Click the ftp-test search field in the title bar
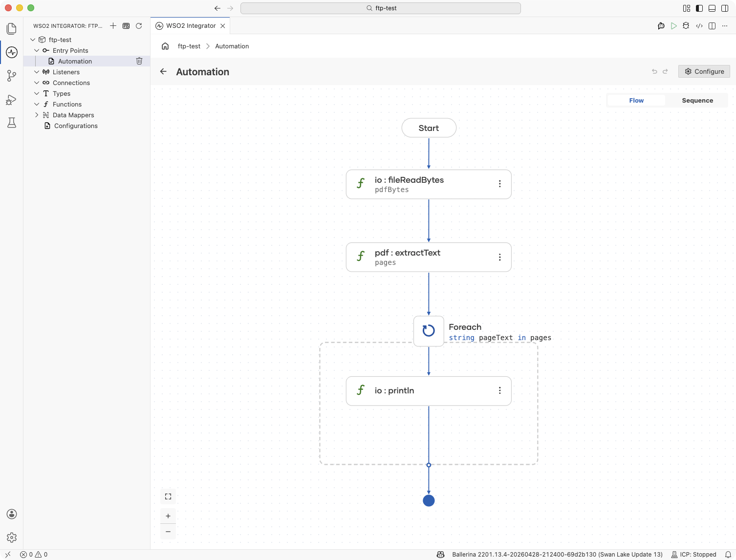 coord(381,8)
